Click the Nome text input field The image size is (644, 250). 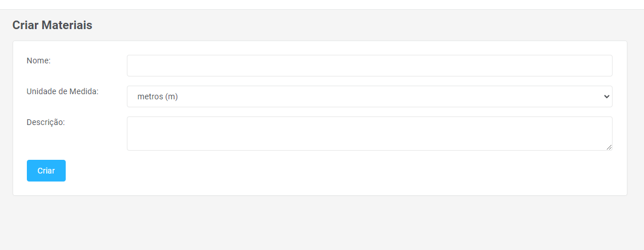pyautogui.click(x=369, y=66)
